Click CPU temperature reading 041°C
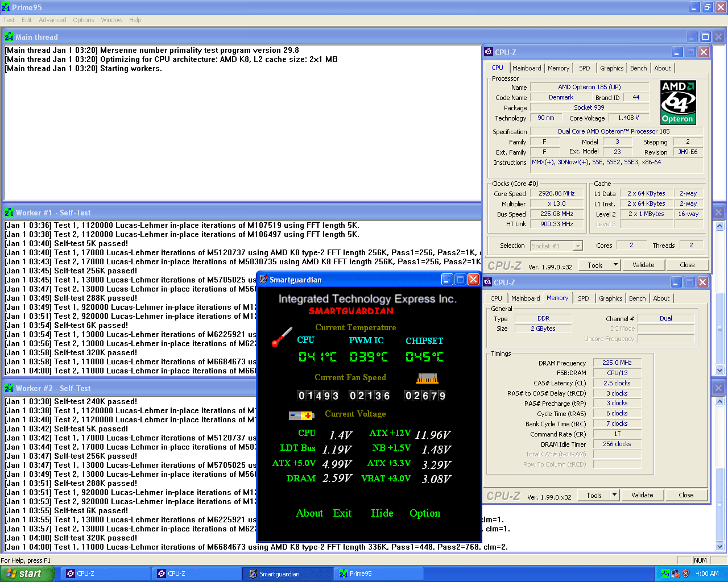Image resolution: width=728 pixels, height=582 pixels. click(x=317, y=357)
